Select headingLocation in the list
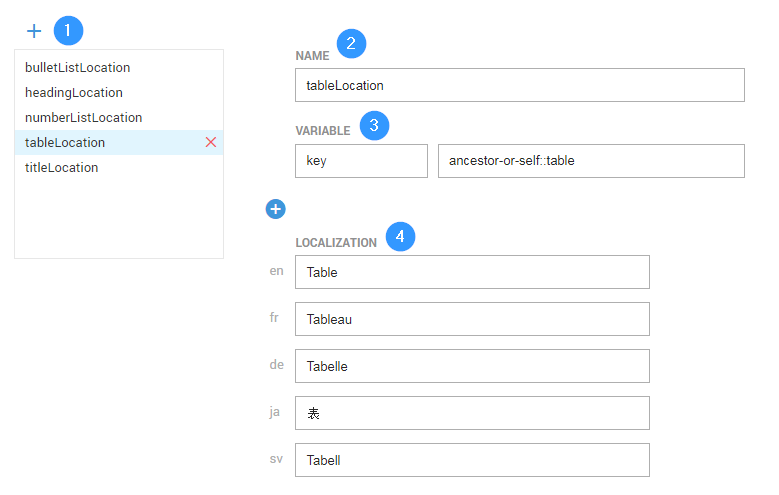Screen dimensions: 779x495 (x=119, y=92)
